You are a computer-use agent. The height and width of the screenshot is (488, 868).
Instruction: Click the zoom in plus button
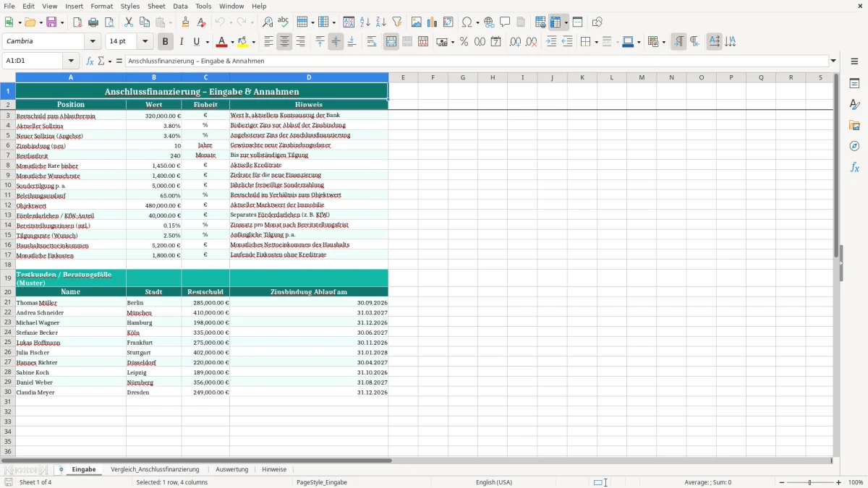pyautogui.click(x=839, y=482)
